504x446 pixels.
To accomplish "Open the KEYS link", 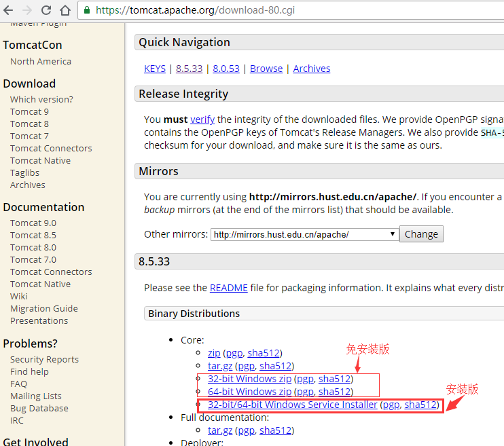I will pos(155,69).
